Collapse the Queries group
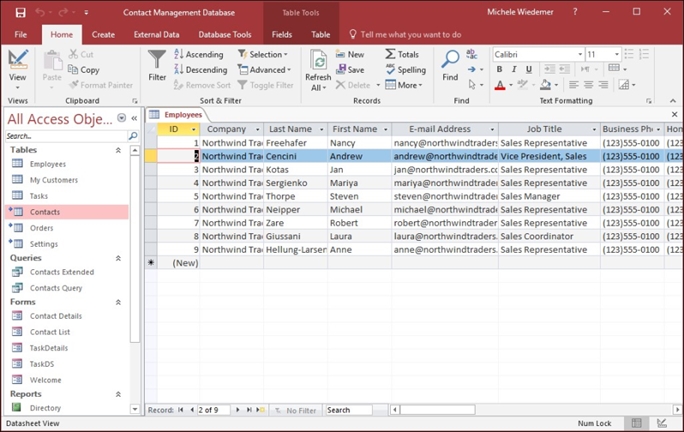Image resolution: width=684 pixels, height=432 pixels. click(118, 258)
